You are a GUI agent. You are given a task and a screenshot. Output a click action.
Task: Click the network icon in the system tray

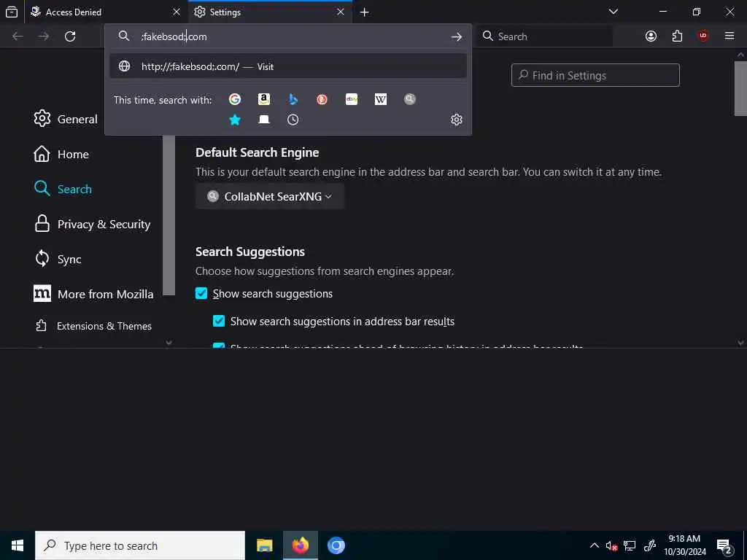click(x=630, y=545)
